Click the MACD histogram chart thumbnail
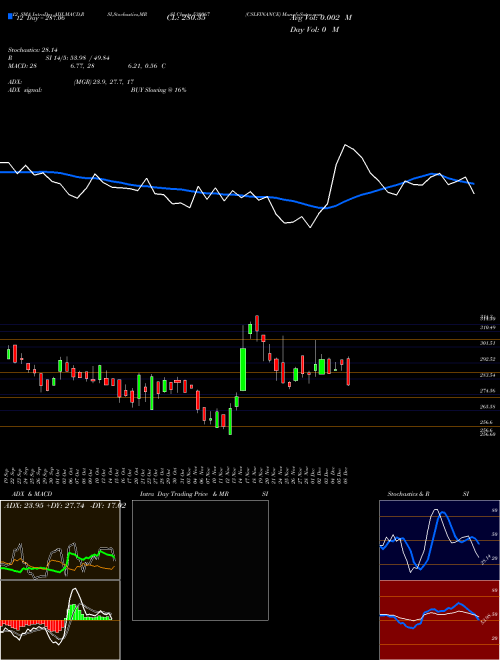The image size is (500, 660). pyautogui.click(x=60, y=620)
